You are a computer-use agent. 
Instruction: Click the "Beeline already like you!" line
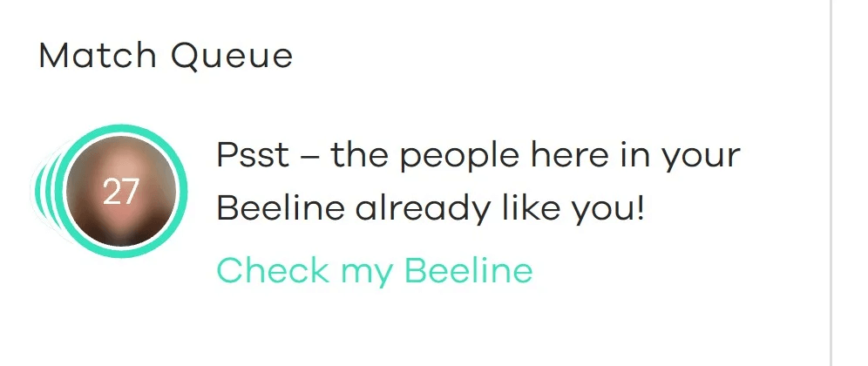(431, 209)
